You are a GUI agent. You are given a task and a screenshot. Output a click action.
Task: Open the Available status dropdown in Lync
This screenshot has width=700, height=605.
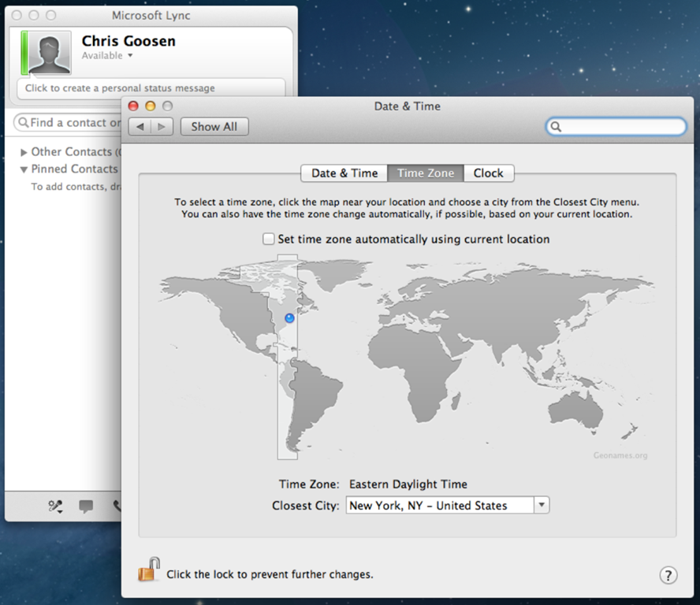coord(107,56)
